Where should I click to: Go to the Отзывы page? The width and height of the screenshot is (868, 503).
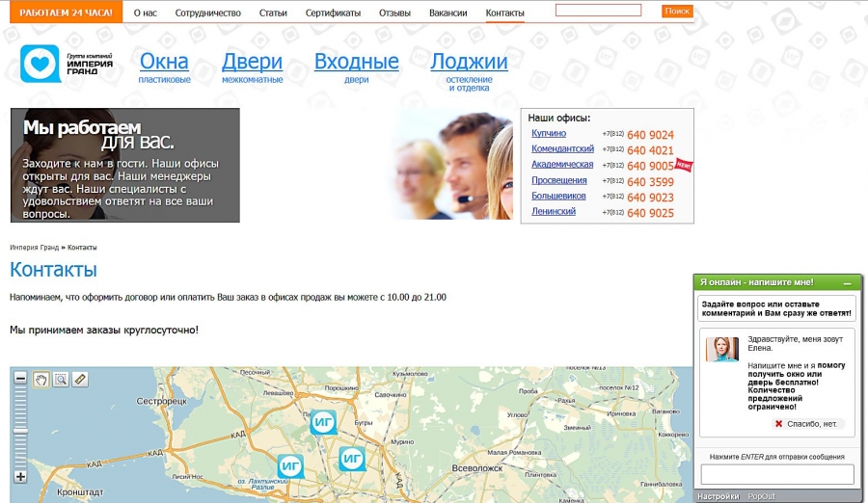coord(393,13)
